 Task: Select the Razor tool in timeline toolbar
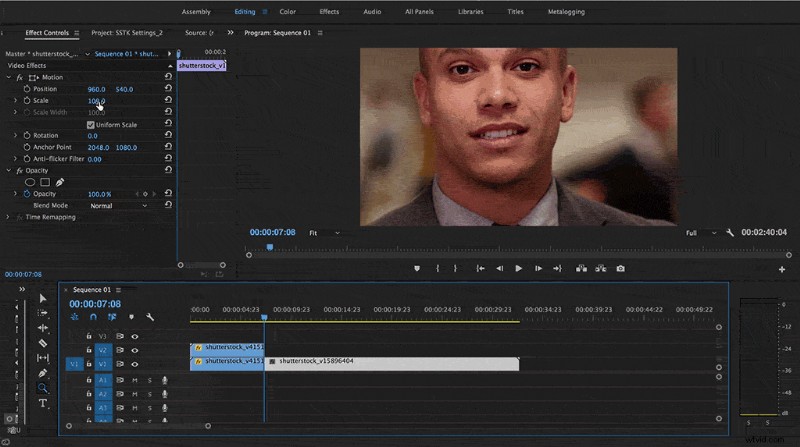tap(43, 343)
